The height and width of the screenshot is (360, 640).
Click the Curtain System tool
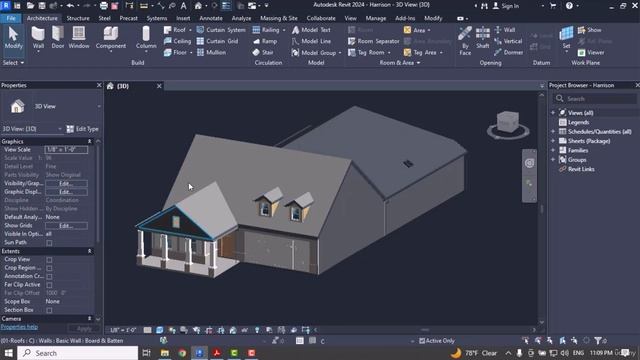(221, 30)
